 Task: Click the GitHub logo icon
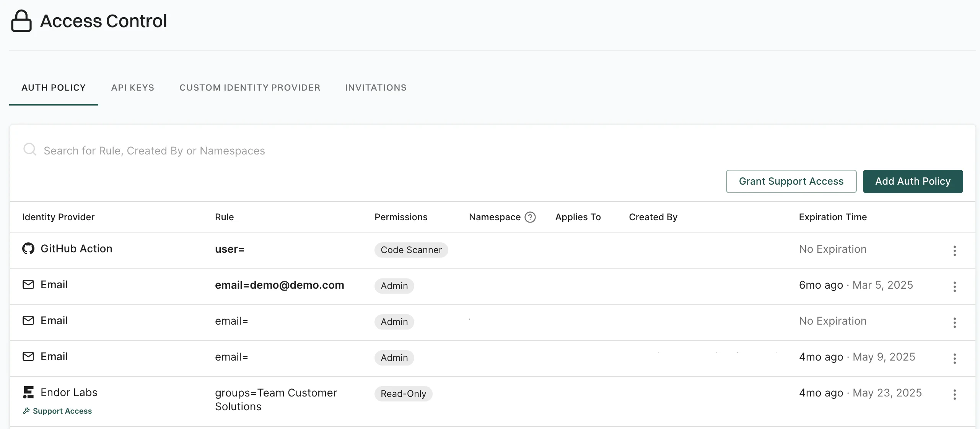click(x=28, y=249)
